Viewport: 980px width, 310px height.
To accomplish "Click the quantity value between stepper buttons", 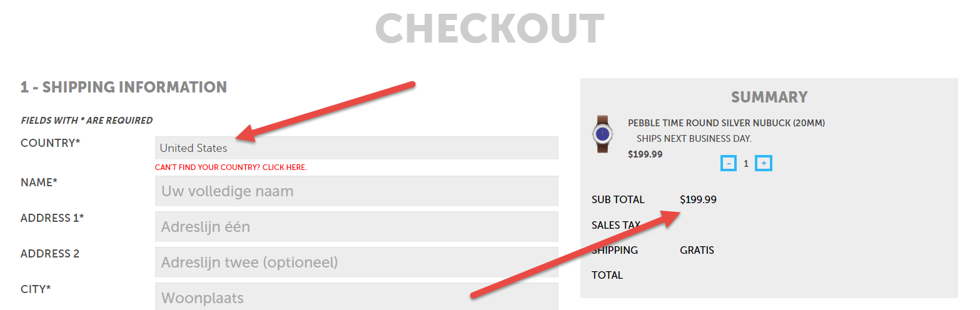I will pos(745,164).
